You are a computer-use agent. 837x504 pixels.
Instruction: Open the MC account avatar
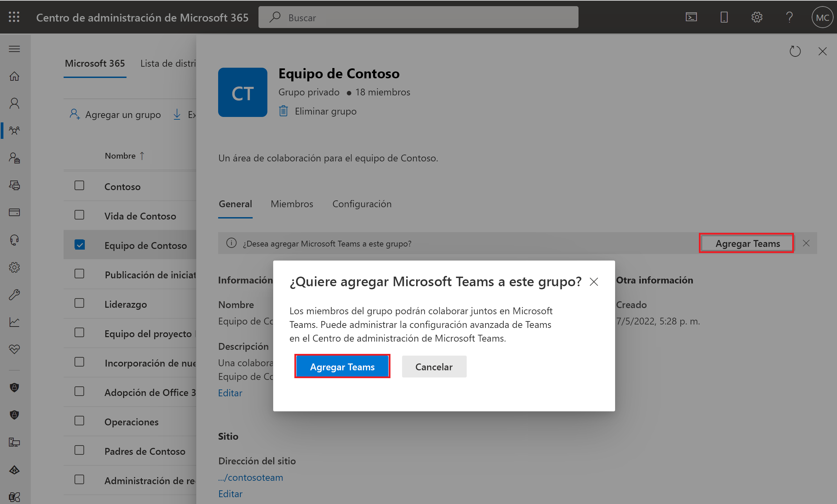click(x=822, y=17)
